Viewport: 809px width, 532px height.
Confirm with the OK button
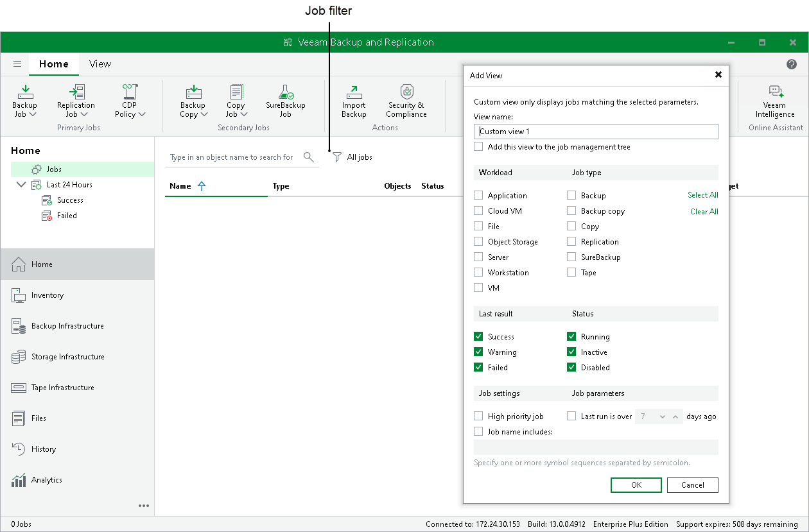(636, 485)
